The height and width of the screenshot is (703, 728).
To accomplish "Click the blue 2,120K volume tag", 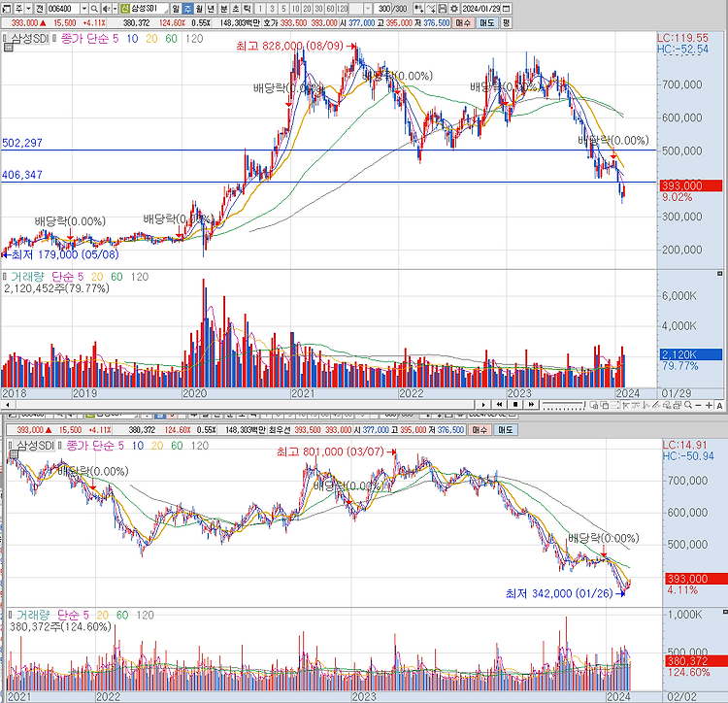I will point(691,354).
